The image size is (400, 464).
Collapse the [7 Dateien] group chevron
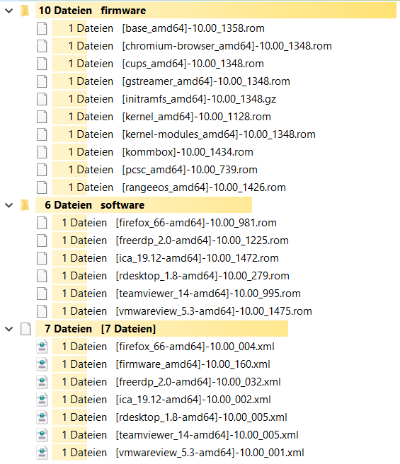tap(9, 329)
